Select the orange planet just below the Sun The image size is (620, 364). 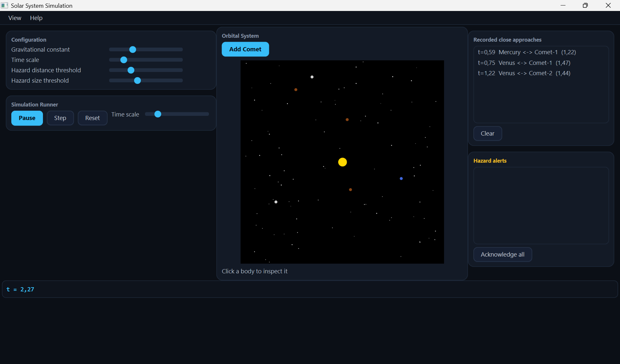point(350,190)
